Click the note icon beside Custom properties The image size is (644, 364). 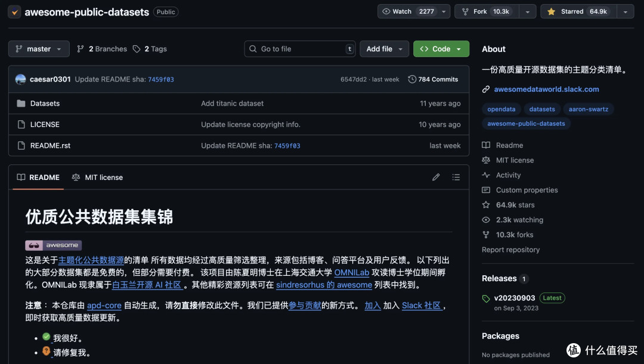coord(486,190)
